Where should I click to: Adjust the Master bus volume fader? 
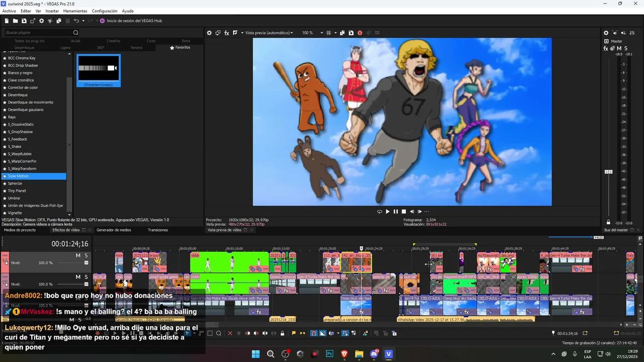[x=608, y=171]
